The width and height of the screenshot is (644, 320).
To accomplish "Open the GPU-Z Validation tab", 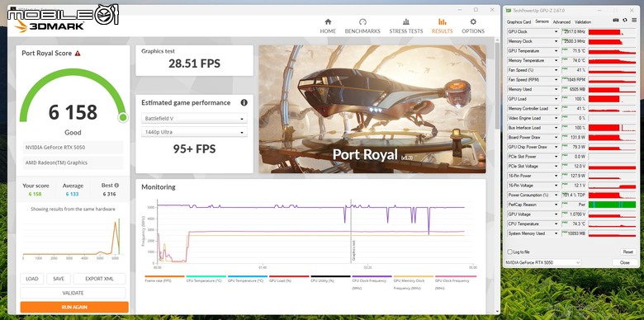I will click(x=583, y=22).
